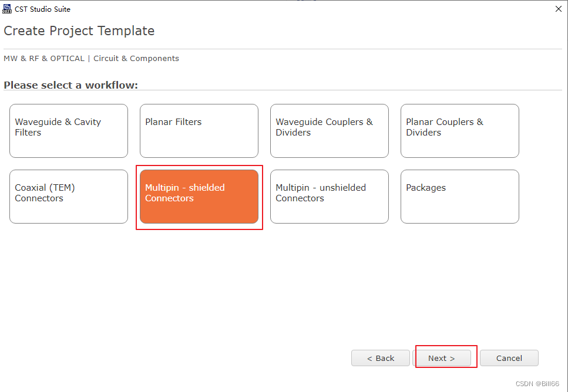Screen dimensions: 568x392
Task: Click the CST Studio Suite title bar icon
Action: coord(7,9)
